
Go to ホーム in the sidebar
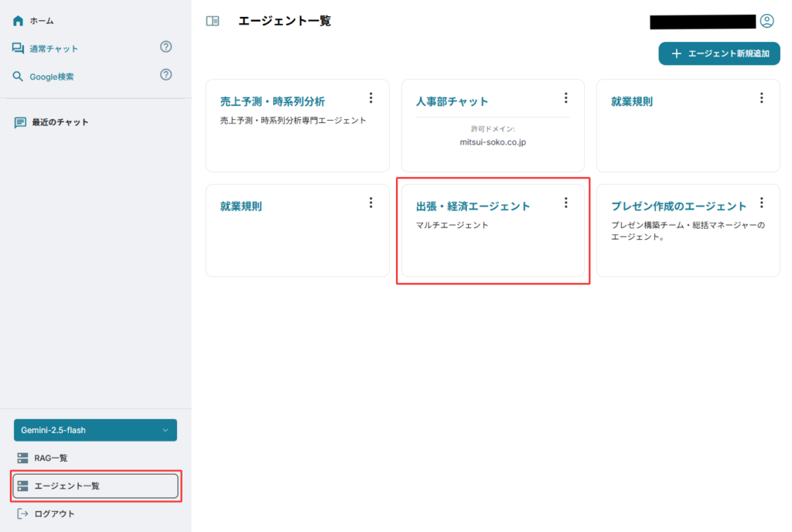(42, 21)
